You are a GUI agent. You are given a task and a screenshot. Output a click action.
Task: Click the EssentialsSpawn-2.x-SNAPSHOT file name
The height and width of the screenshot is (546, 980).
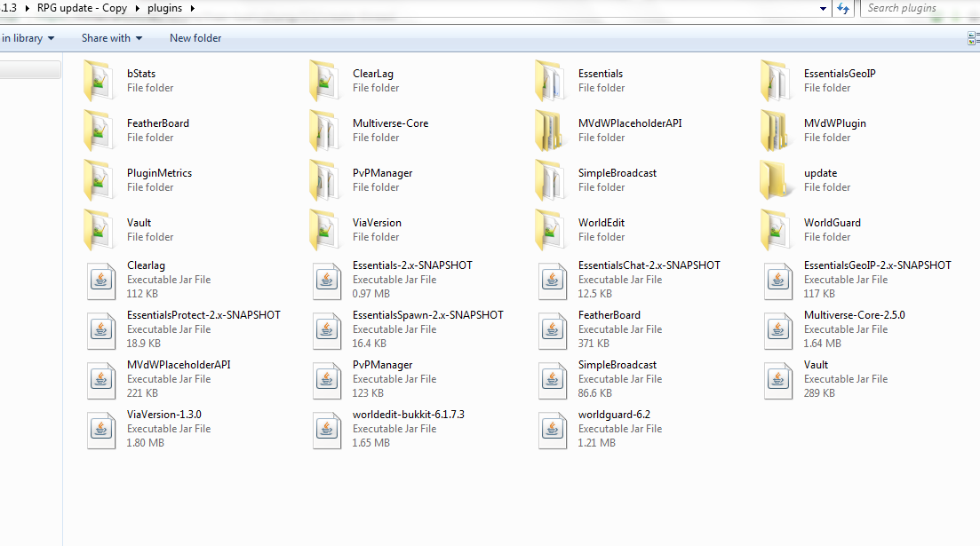pyautogui.click(x=428, y=315)
